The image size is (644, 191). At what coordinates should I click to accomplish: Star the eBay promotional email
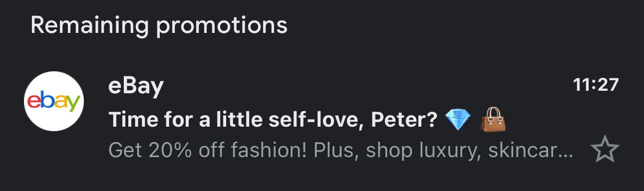[605, 150]
